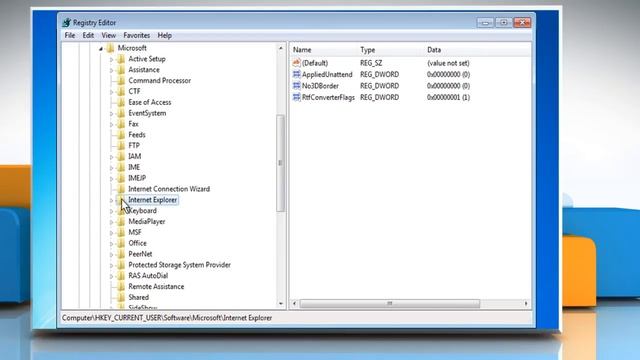
Task: Click the tree pane scroll up arrow
Action: click(x=280, y=48)
